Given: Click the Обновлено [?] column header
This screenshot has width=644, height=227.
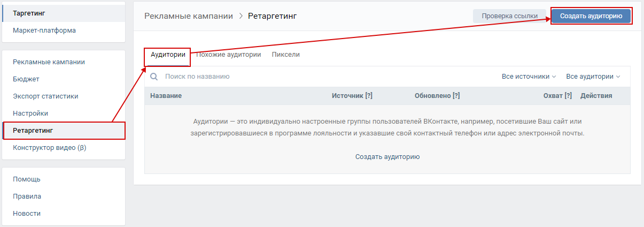Looking at the screenshot, I should 437,96.
